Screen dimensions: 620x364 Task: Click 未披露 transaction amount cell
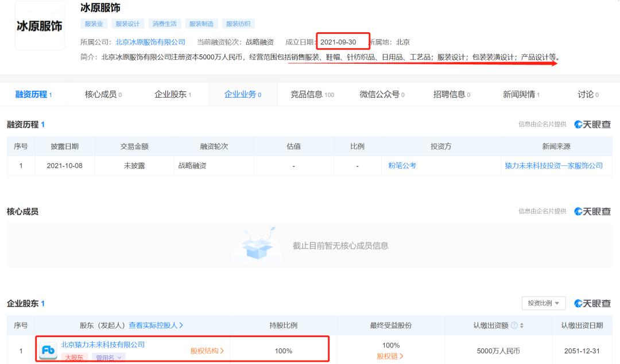(x=134, y=166)
